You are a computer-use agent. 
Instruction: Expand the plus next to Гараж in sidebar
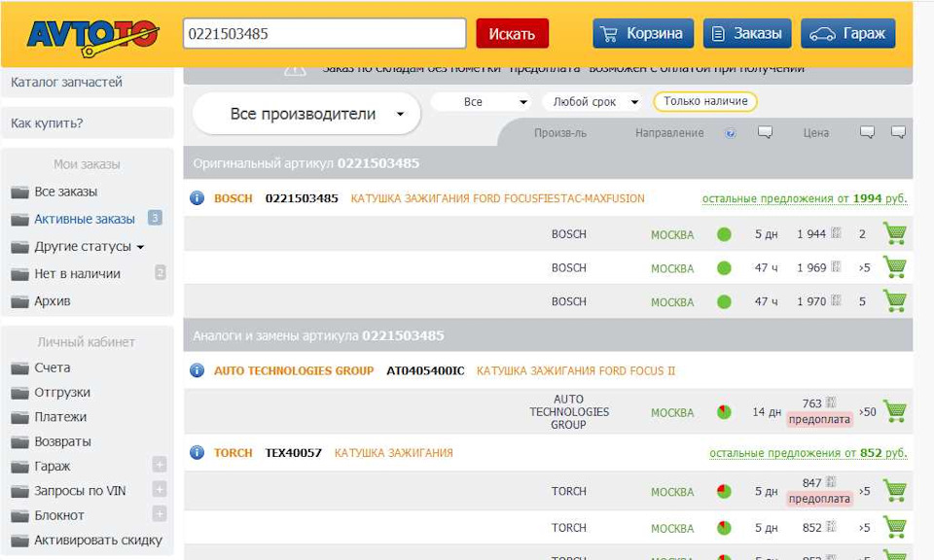pos(160,466)
